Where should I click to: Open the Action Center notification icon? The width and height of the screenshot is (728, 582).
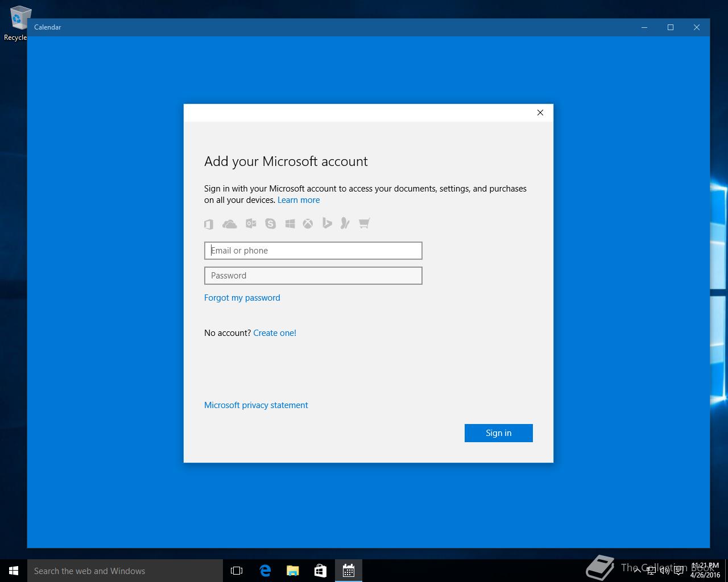coord(679,571)
